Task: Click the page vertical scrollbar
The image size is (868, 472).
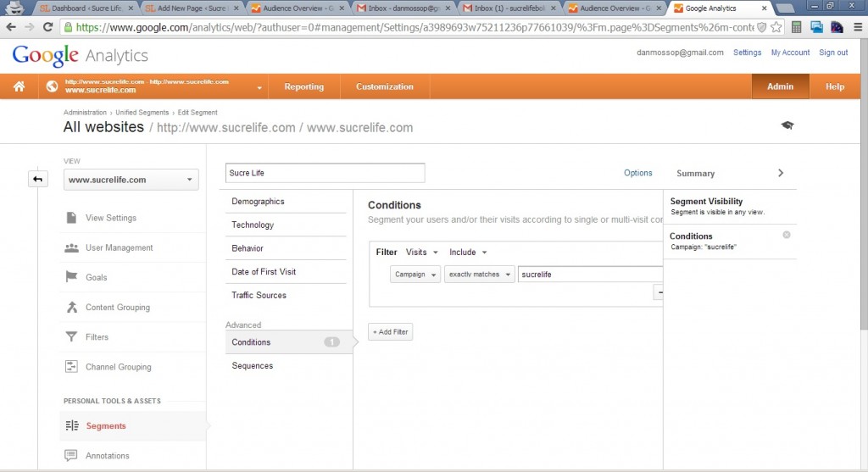Action: (864, 182)
